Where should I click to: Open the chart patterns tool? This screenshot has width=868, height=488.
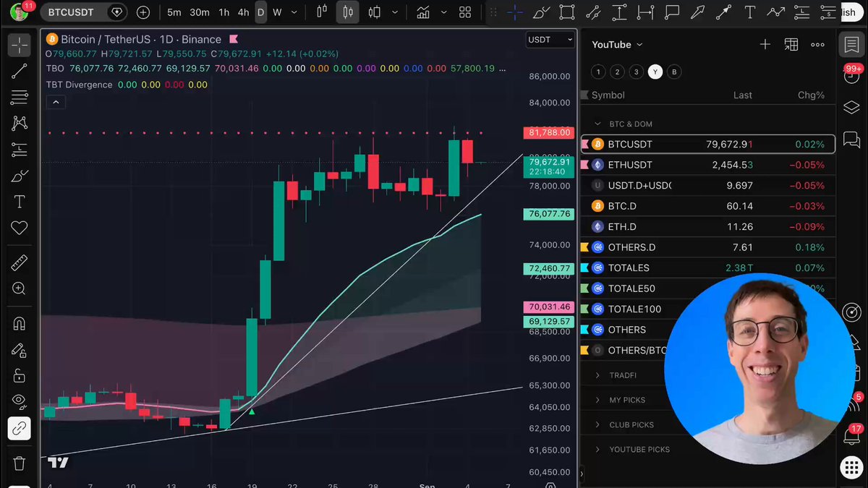pyautogui.click(x=20, y=124)
